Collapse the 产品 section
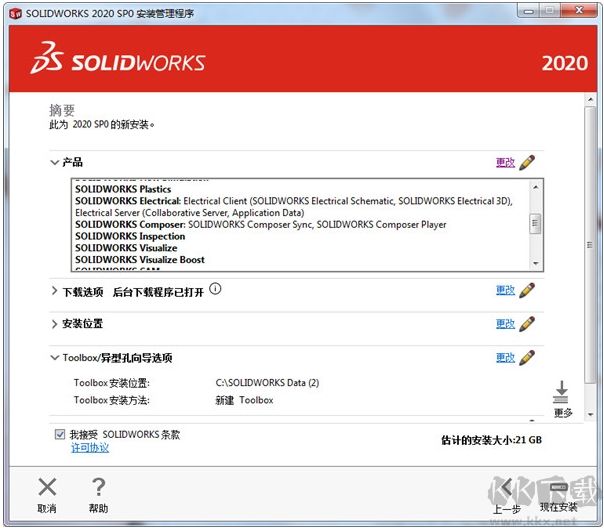The height and width of the screenshot is (528, 604). coord(54,162)
